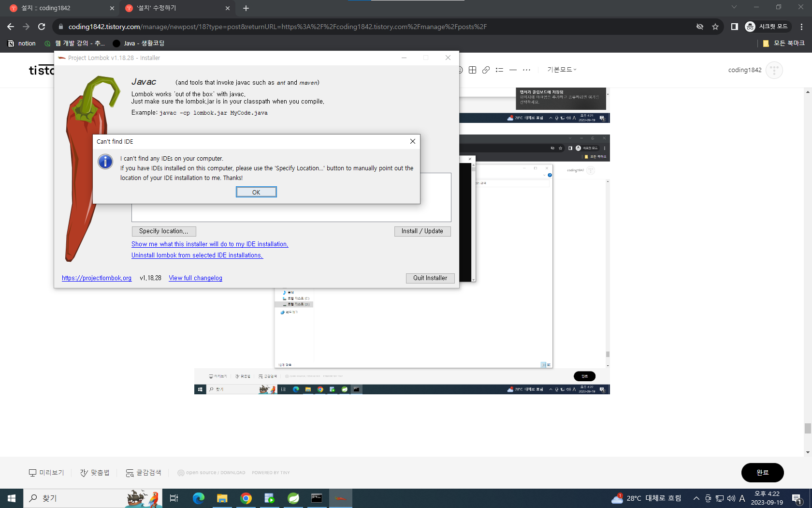This screenshot has width=812, height=508.
Task: Open the Chrome three-dot menu
Action: (x=802, y=27)
